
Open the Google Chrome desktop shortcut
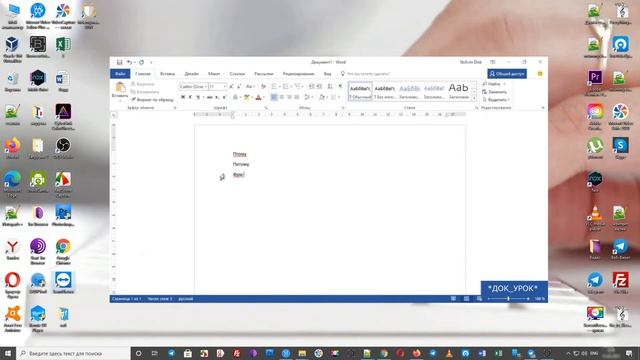[x=63, y=251]
